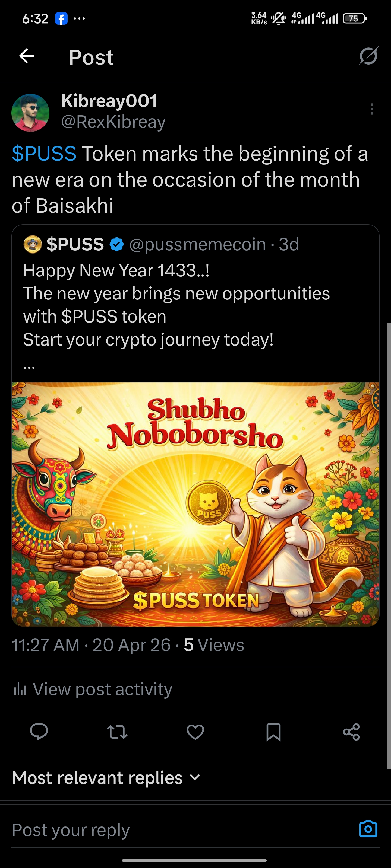
Task: Tap the camera icon in the reply bar
Action: (x=368, y=829)
